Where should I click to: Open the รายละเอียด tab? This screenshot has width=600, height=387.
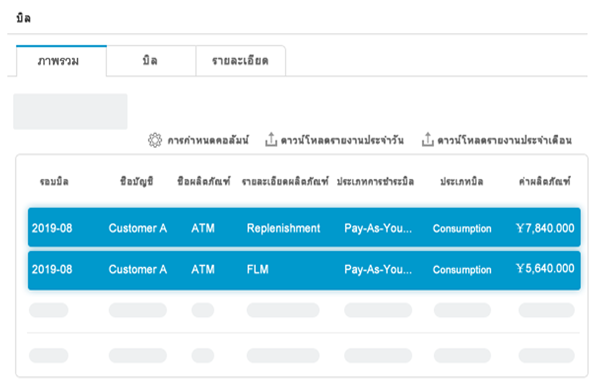(241, 61)
